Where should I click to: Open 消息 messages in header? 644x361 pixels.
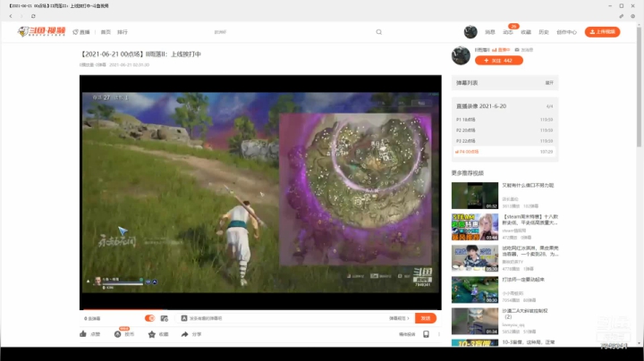click(x=490, y=32)
